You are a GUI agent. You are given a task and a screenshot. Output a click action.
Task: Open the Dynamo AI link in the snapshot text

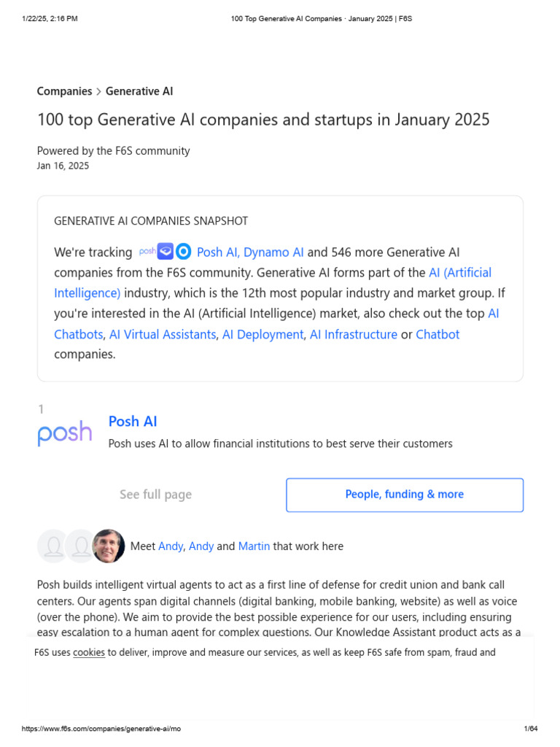click(x=273, y=252)
